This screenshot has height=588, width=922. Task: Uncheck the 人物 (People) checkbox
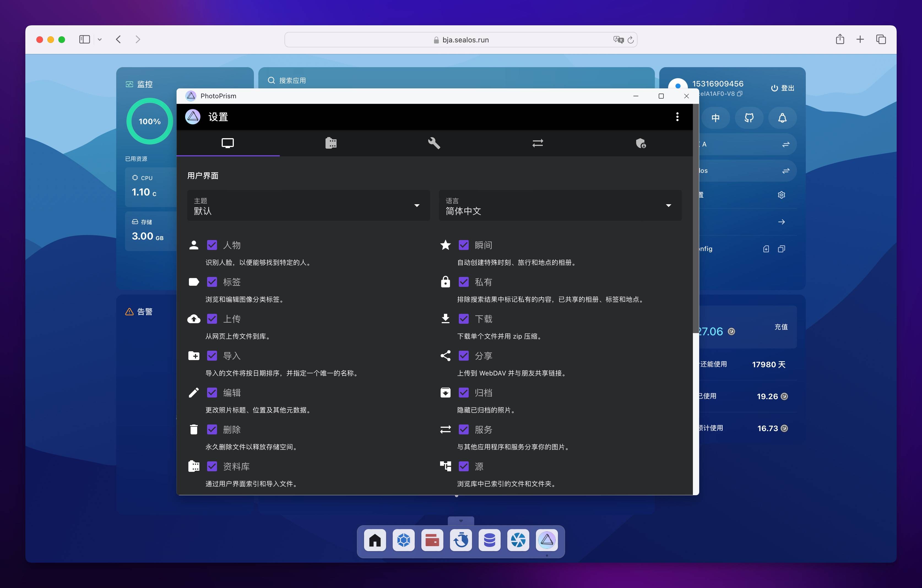[212, 245]
